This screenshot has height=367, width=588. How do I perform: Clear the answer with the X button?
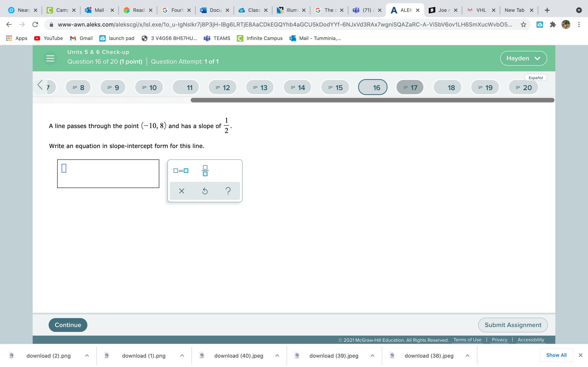click(x=182, y=191)
